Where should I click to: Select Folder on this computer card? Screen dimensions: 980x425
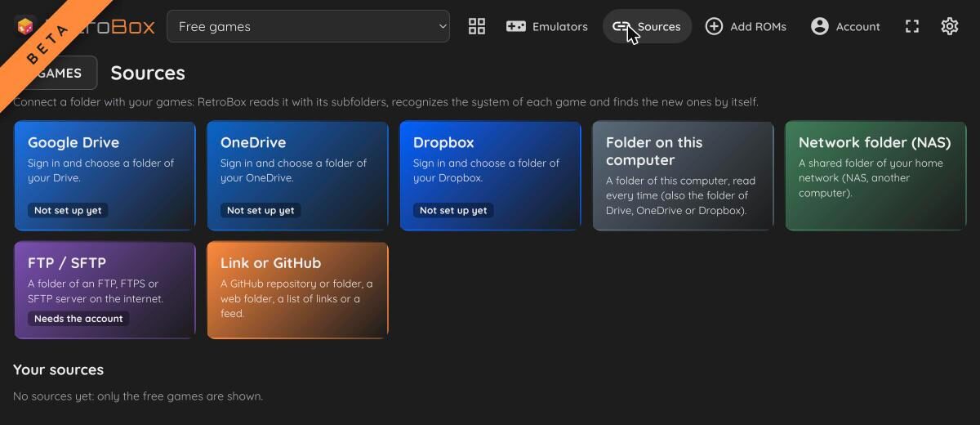coord(683,176)
